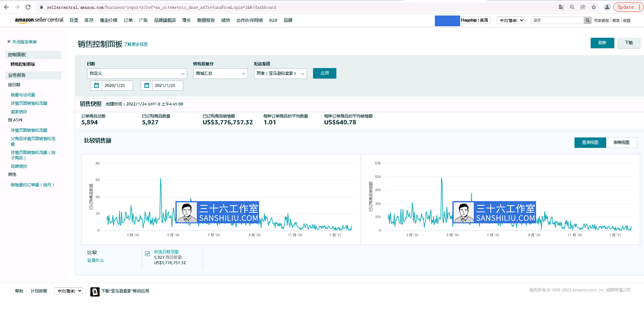Screen dimensions: 644x319
Task: Open the 销售额细分 商城汇总 dropdown
Action: click(221, 73)
